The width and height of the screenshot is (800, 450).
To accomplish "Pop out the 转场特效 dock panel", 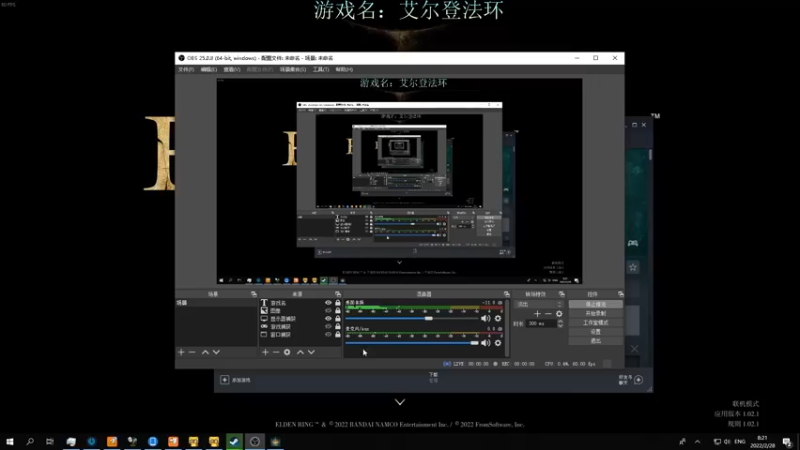I will coord(562,294).
